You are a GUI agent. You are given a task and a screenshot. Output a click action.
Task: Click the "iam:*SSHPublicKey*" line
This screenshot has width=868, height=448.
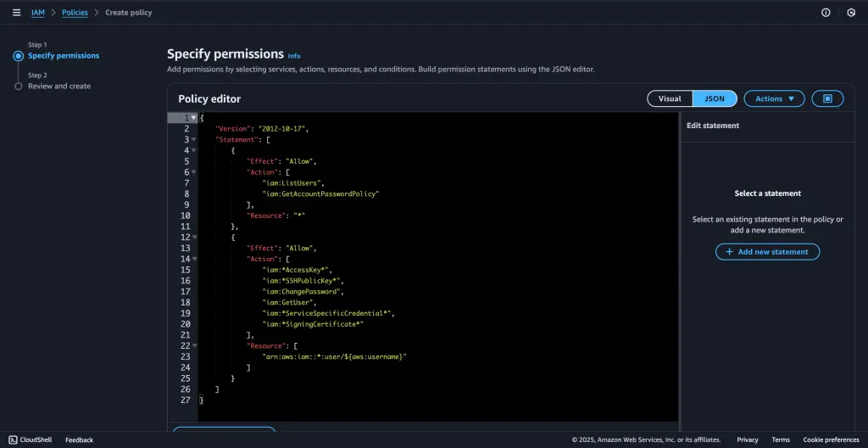tap(301, 281)
